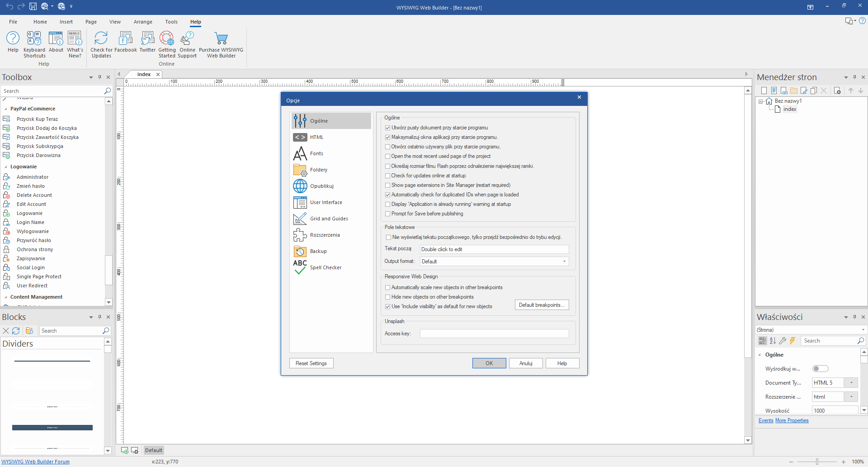Select the User Interface options category
This screenshot has height=467, width=868.
[x=331, y=202]
